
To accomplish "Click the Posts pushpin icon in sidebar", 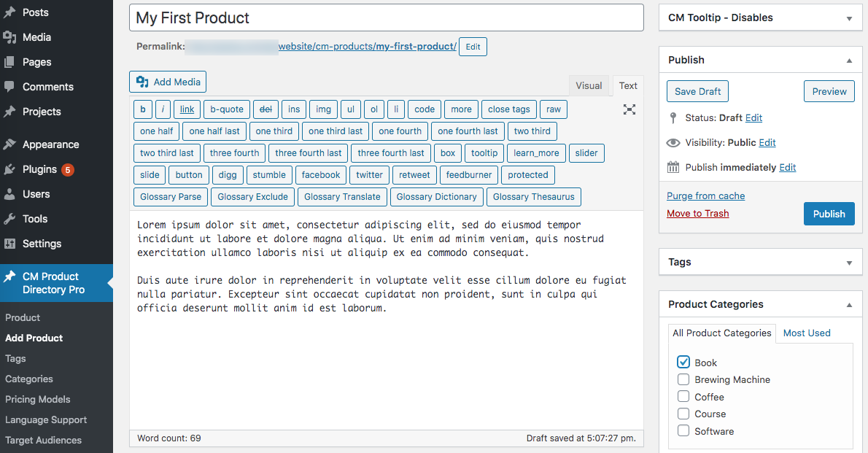I will 9,12.
